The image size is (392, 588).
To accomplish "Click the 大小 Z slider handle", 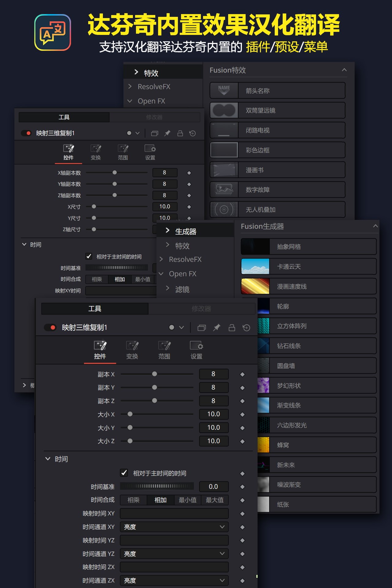I will [130, 441].
